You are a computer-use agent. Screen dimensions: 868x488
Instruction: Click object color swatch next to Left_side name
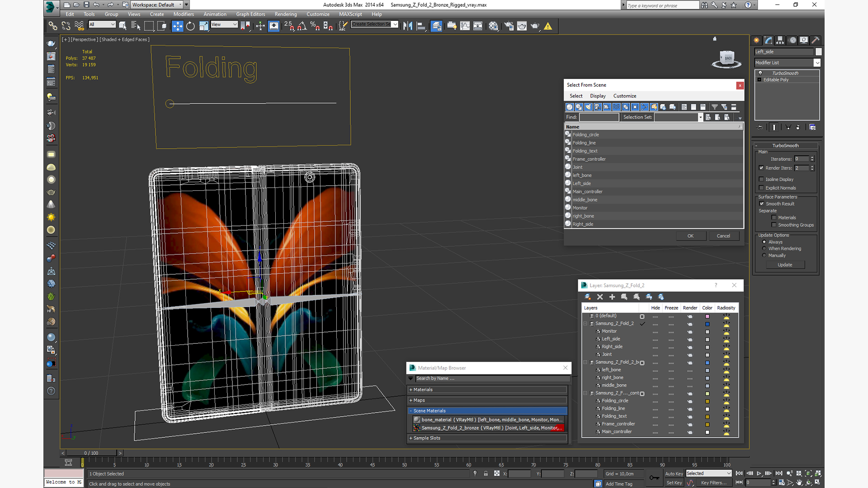[818, 52]
